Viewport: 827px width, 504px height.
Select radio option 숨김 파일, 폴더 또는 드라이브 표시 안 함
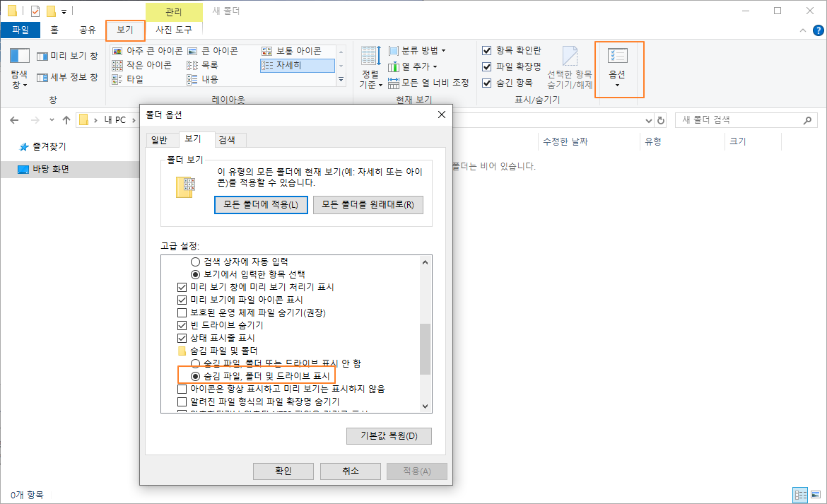[x=197, y=363]
